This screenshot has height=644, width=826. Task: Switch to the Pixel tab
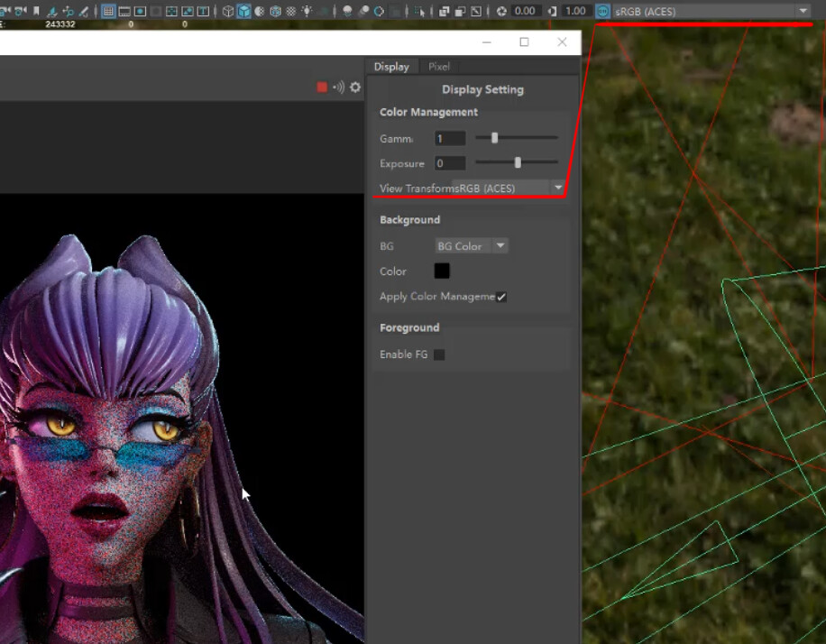click(439, 67)
